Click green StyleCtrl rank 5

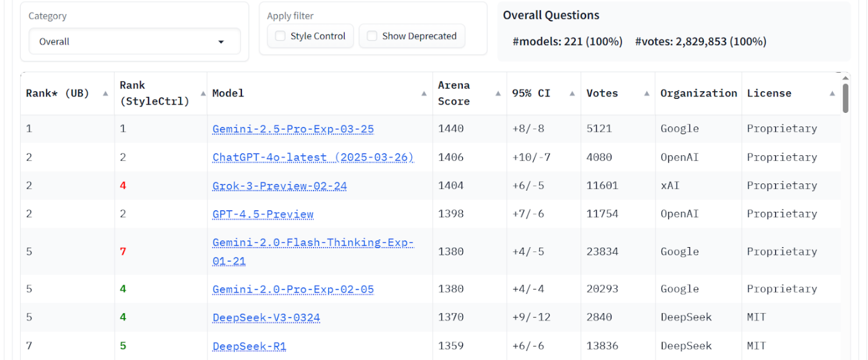pos(123,346)
